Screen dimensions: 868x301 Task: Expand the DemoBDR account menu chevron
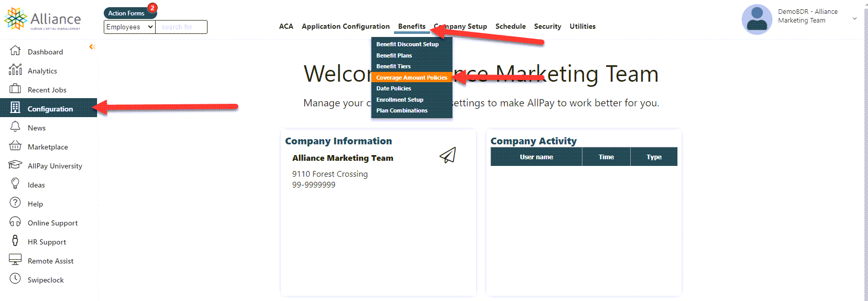click(x=855, y=18)
